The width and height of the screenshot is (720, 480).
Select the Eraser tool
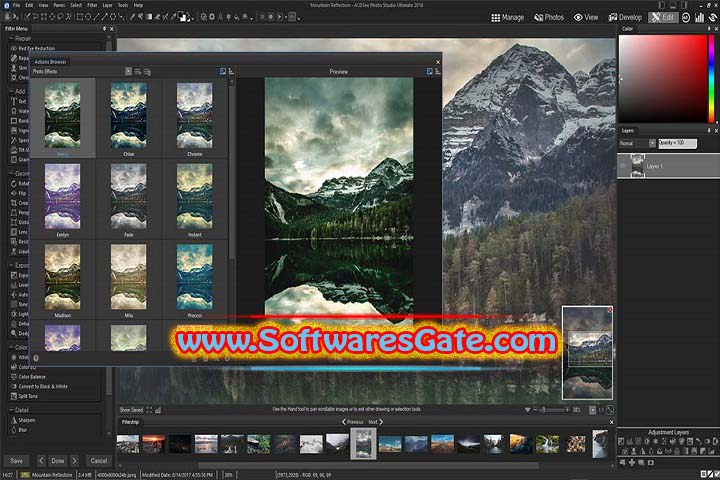coord(158,17)
